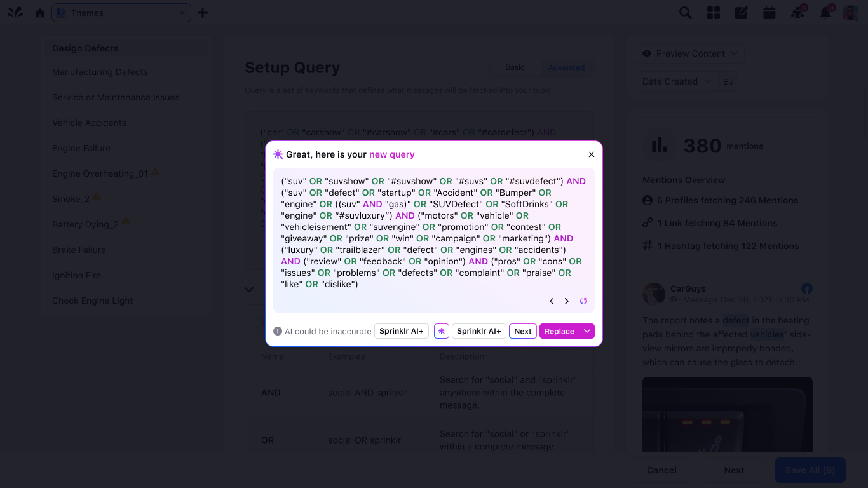Click the compose (pencil) icon in top bar

click(x=741, y=12)
